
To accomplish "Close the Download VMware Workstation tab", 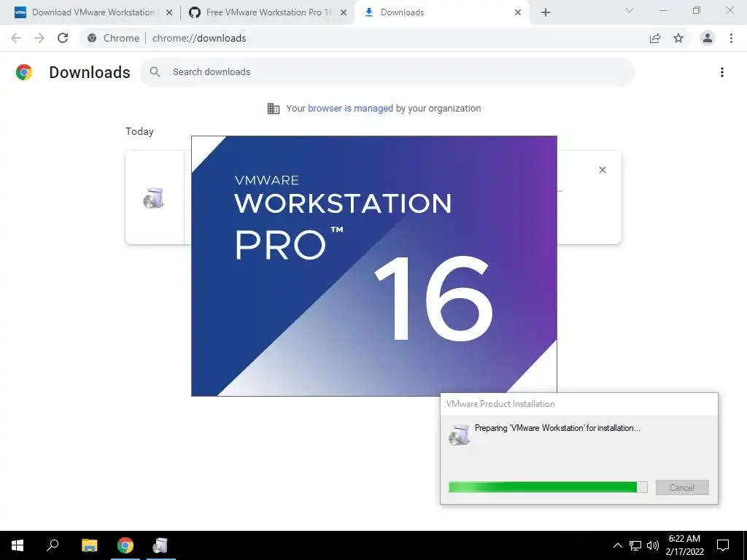I will click(x=169, y=12).
